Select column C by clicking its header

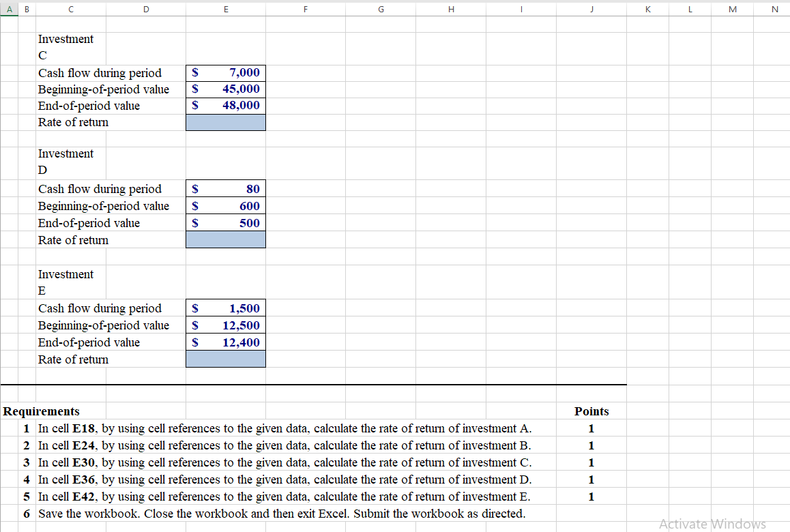point(70,9)
